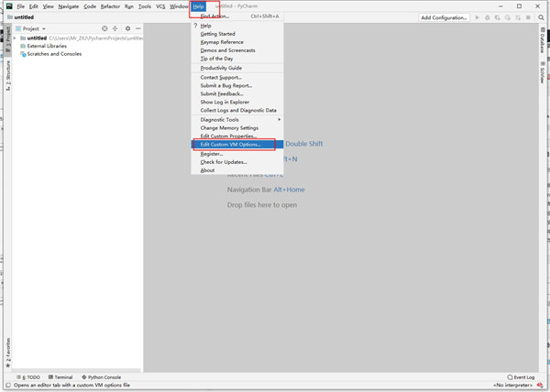
Task: Open the File menu
Action: pos(21,6)
